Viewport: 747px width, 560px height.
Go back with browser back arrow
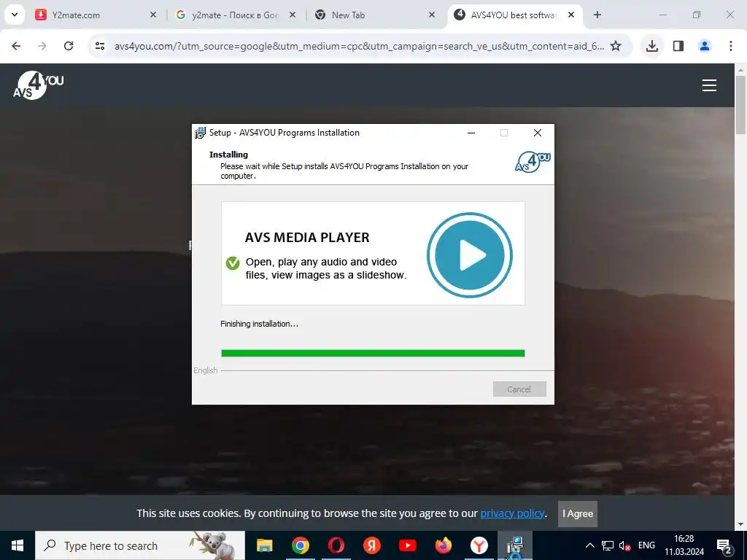[x=16, y=46]
